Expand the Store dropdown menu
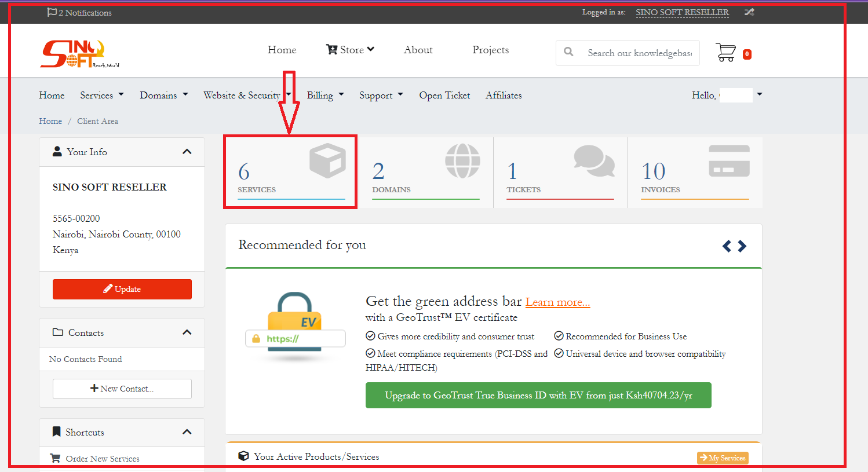Image resolution: width=868 pixels, height=472 pixels. (x=351, y=50)
